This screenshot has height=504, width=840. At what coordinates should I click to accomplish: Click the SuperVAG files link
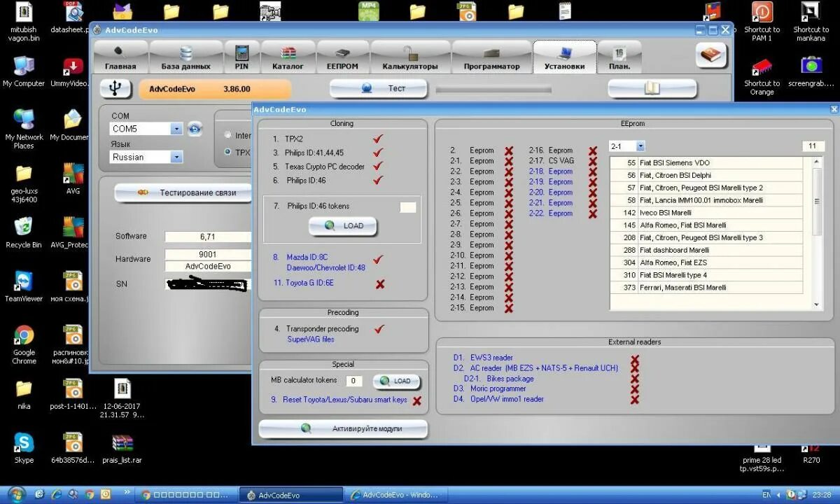pos(310,339)
